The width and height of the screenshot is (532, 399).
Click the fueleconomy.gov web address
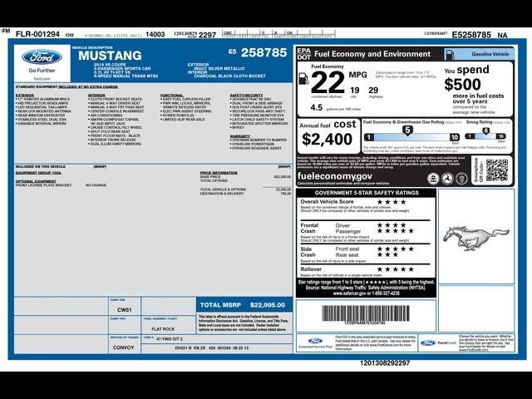tap(334, 176)
